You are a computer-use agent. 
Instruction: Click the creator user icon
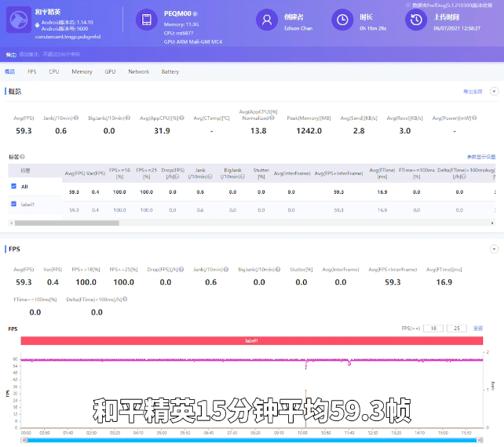click(x=267, y=20)
